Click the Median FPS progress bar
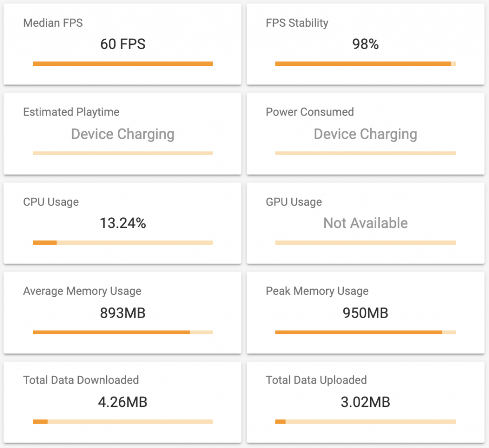The height and width of the screenshot is (448, 489). point(123,64)
